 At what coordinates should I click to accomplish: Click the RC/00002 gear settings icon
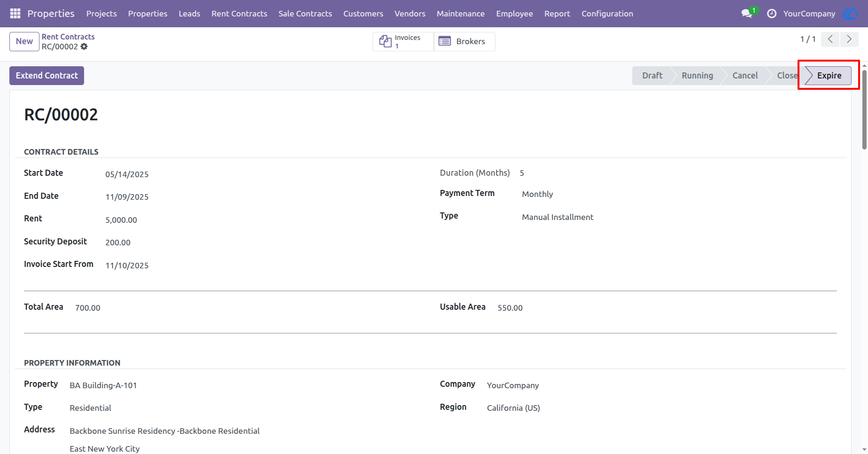(84, 47)
